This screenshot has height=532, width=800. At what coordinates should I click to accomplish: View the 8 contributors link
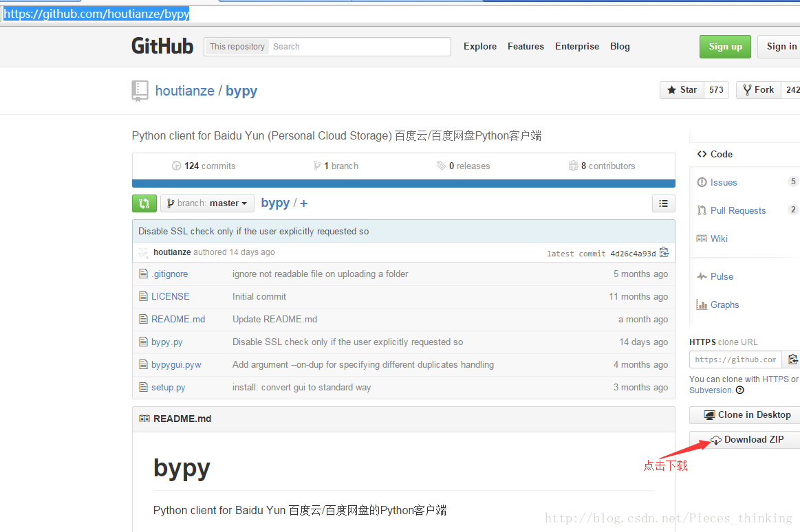[602, 166]
